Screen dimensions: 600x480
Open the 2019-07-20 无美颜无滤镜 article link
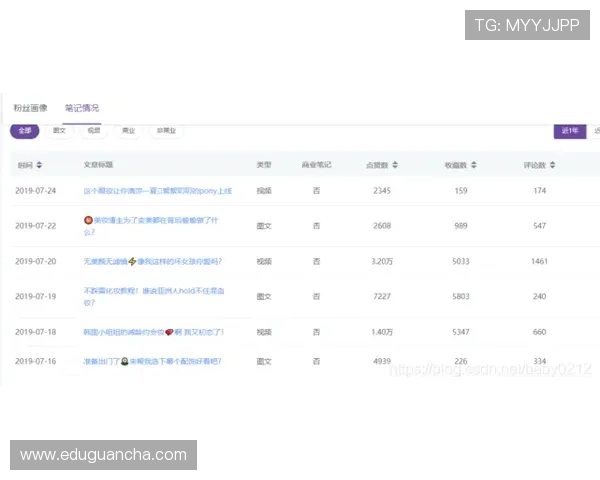point(152,261)
